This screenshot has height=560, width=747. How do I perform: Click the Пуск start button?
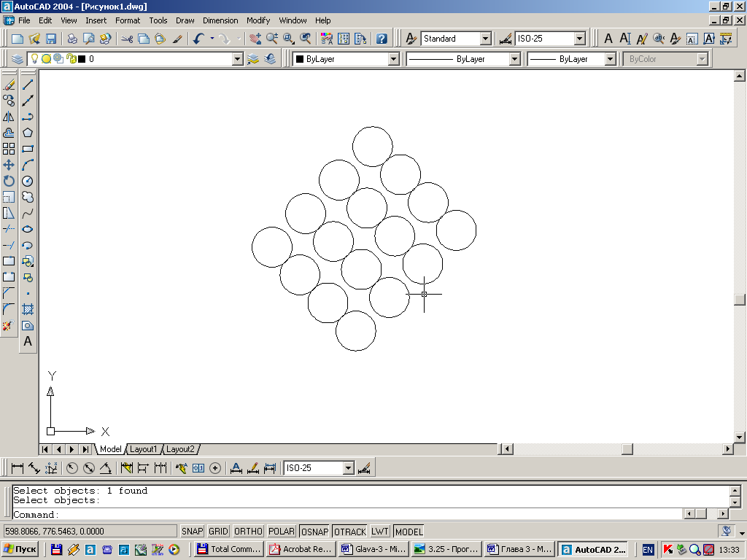20,550
